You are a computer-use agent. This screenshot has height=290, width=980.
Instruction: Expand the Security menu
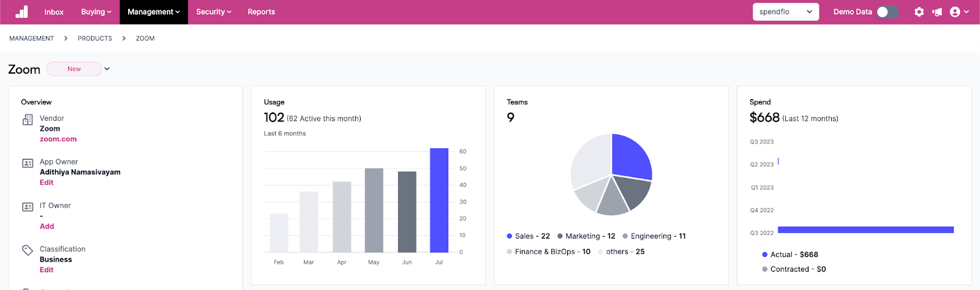pos(214,12)
